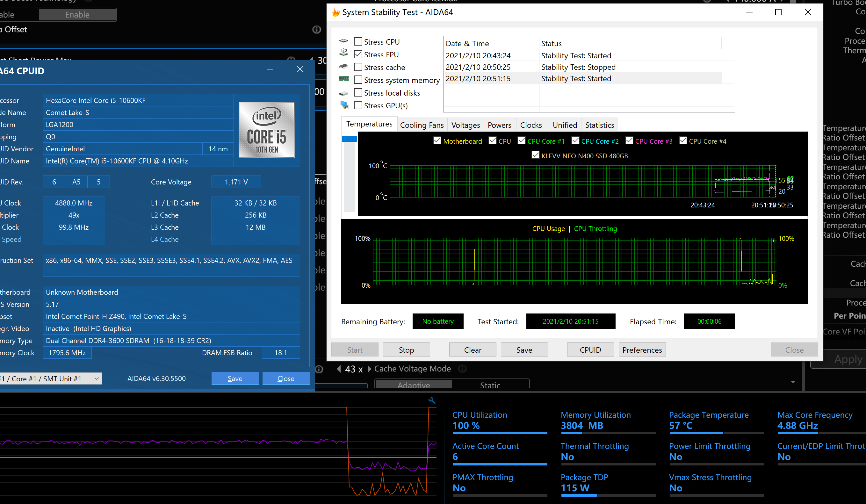Toggle the CPU temperature graph checkbox
Image resolution: width=866 pixels, height=504 pixels.
click(x=493, y=140)
